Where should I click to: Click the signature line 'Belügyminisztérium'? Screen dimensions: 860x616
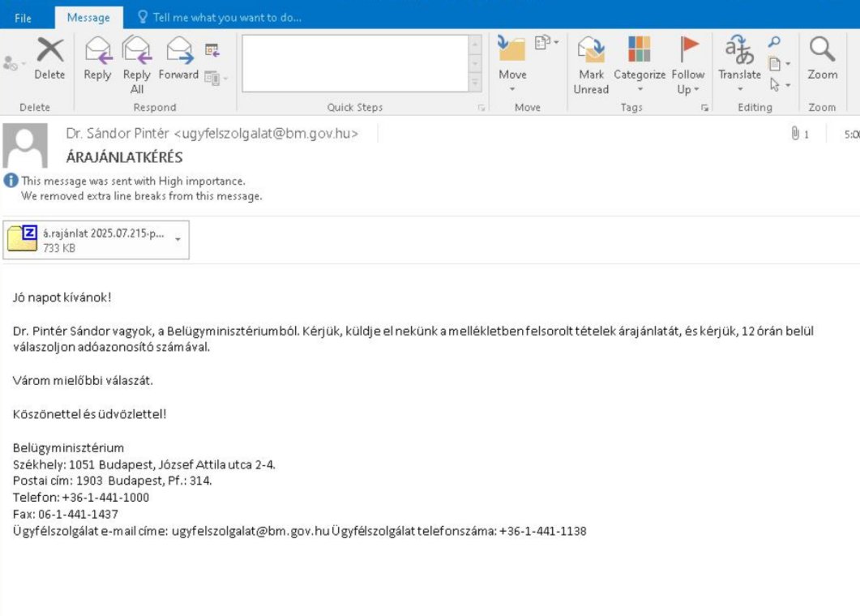point(69,447)
